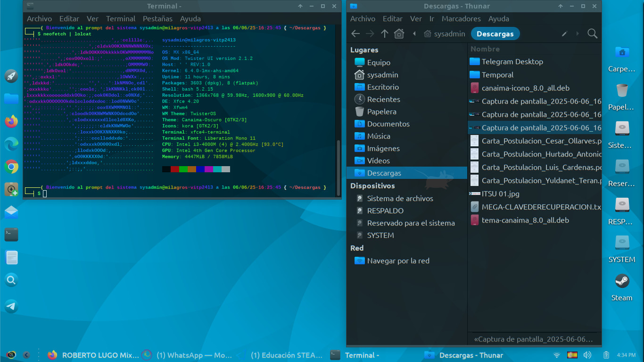
Task: Select Sistema de archivos under Dispositivos
Action: pos(407,198)
